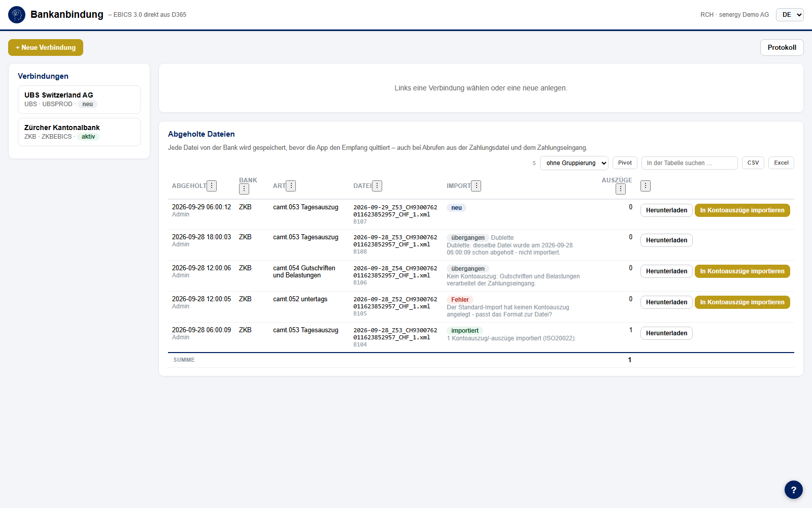Import camt.054 file B106 into Kontoauszüge
The height and width of the screenshot is (508, 812).
pyautogui.click(x=742, y=271)
